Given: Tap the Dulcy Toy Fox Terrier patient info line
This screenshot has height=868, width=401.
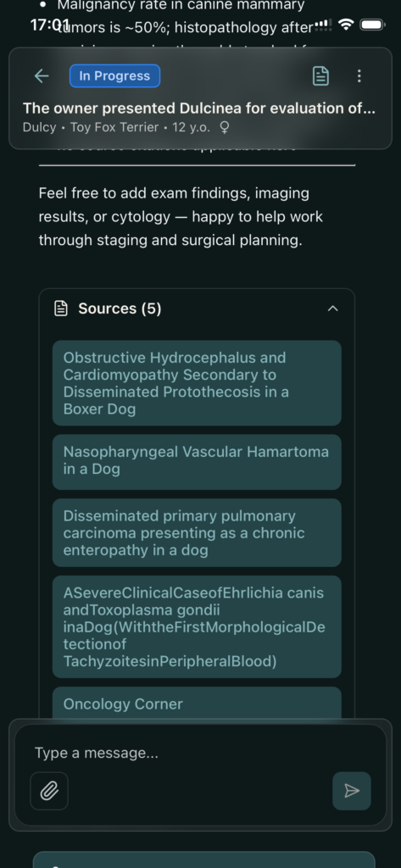Looking at the screenshot, I should 125,127.
